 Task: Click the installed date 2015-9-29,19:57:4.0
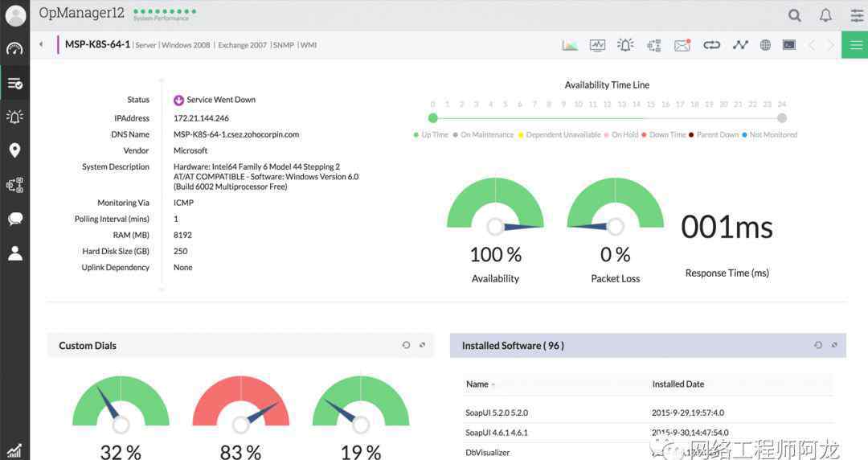687,413
